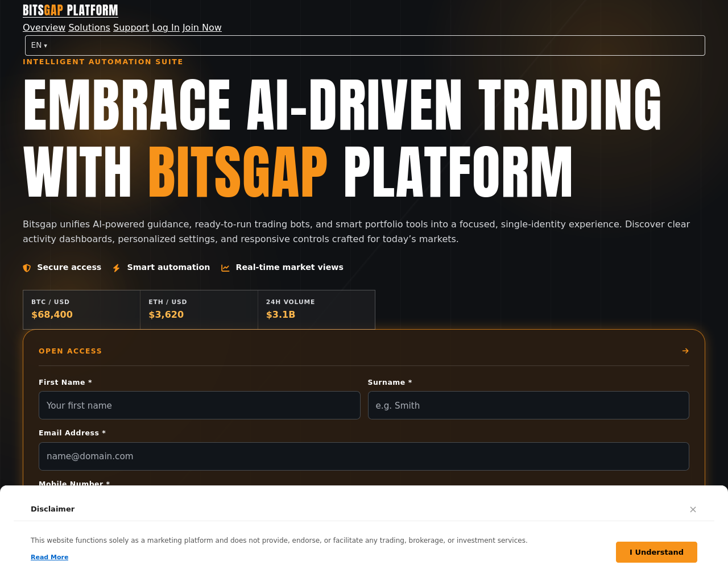Click the Open Access heading
This screenshot has width=728, height=582.
[71, 351]
